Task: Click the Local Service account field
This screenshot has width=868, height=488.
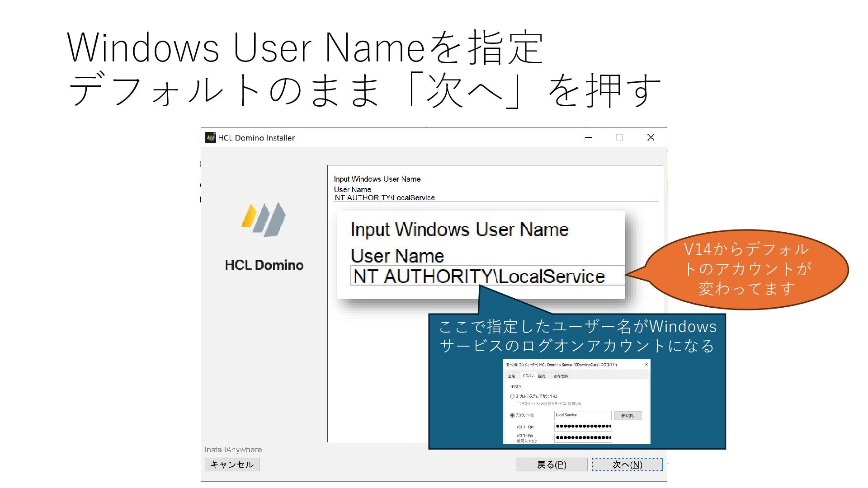Action: 582,415
